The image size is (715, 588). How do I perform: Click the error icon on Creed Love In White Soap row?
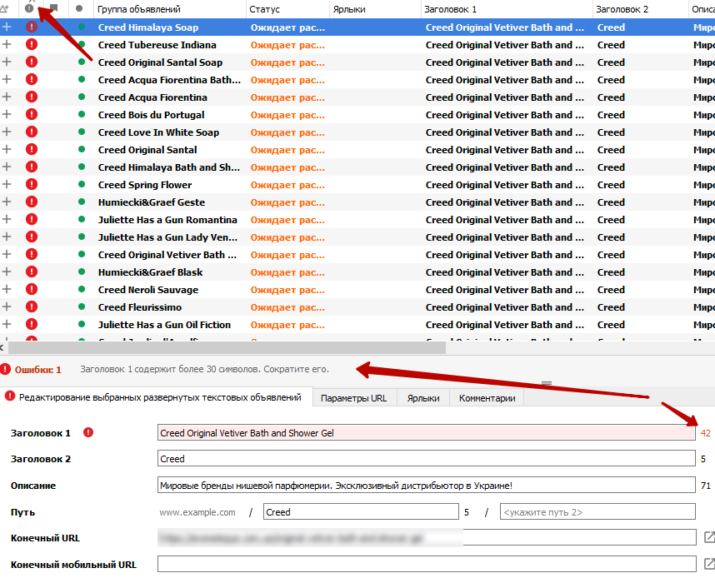pos(32,132)
